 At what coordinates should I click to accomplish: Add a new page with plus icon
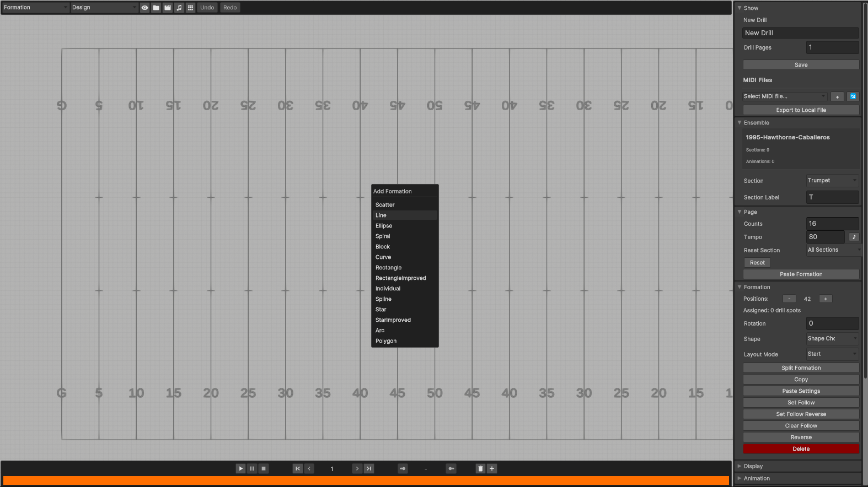[492, 469]
